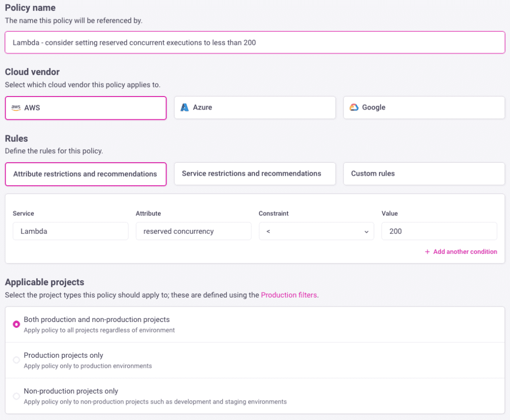The image size is (510, 420).
Task: Click the Rules section heading
Action: (x=16, y=138)
